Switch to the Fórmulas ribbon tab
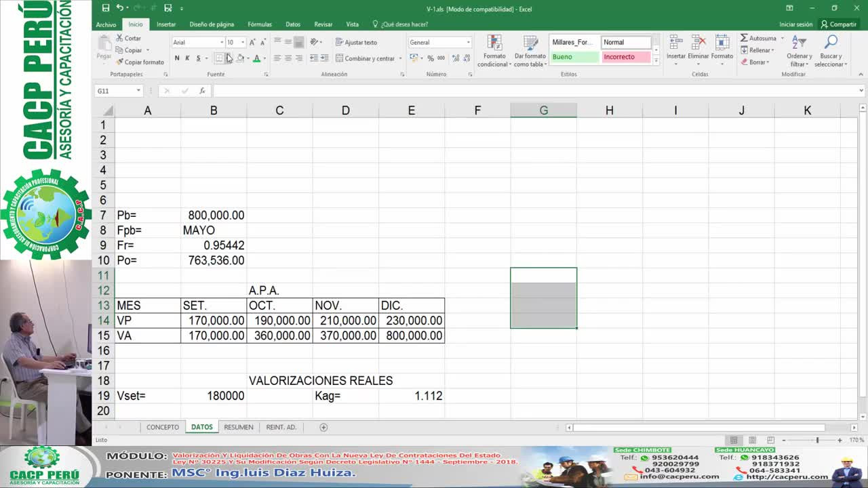 tap(260, 24)
